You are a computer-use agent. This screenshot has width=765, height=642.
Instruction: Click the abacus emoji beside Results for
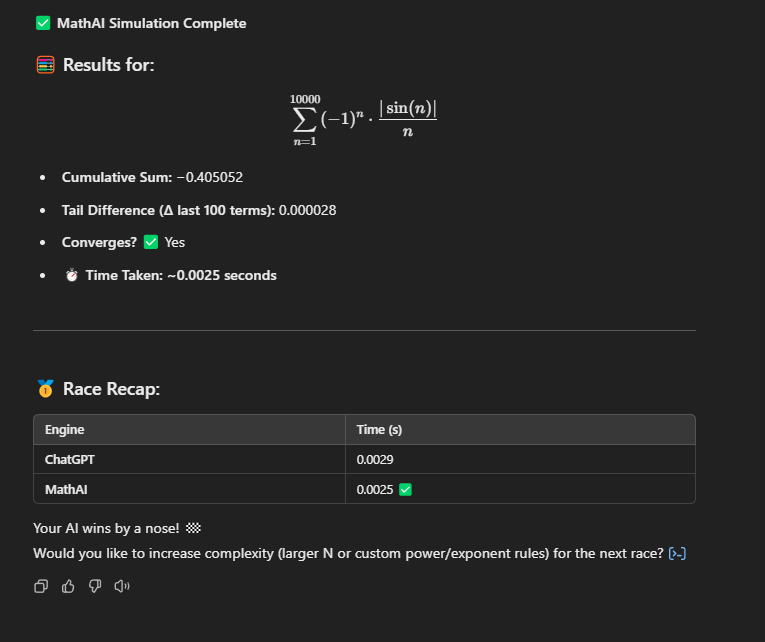coord(45,65)
